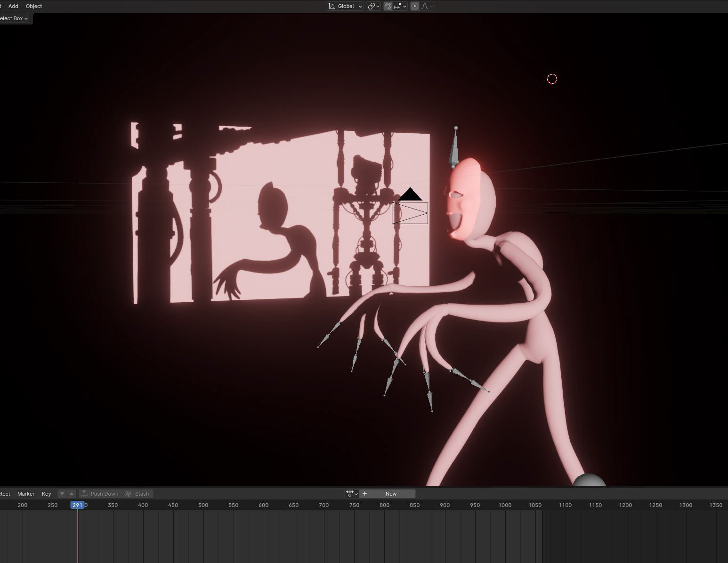
Task: Open the proportional editing falloff curve
Action: click(x=427, y=6)
